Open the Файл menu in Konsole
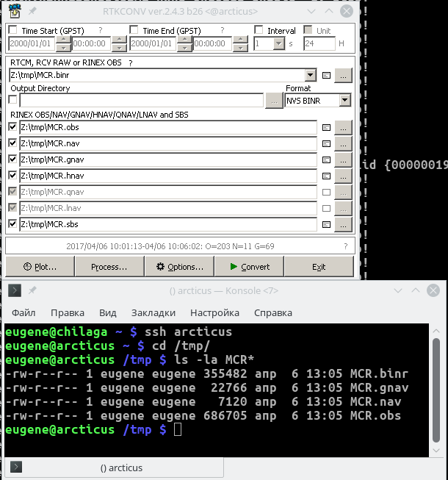This screenshot has height=480, width=448. point(24,312)
